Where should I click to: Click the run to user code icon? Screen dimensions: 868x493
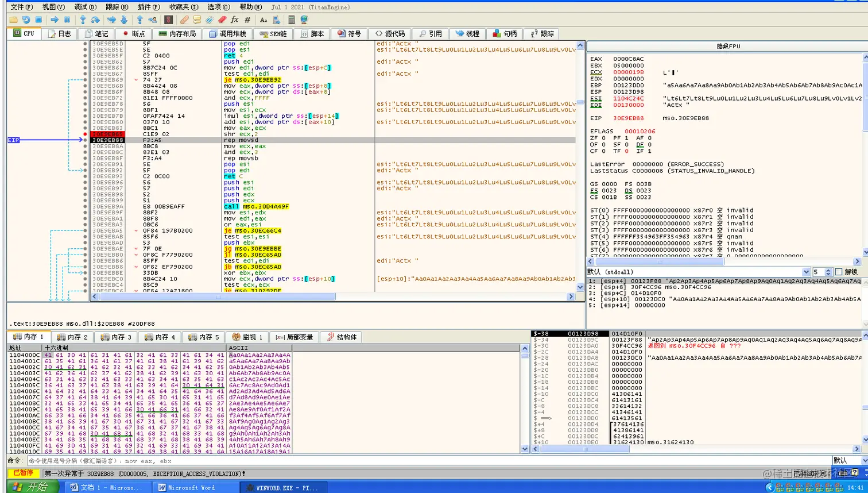pyautogui.click(x=153, y=20)
